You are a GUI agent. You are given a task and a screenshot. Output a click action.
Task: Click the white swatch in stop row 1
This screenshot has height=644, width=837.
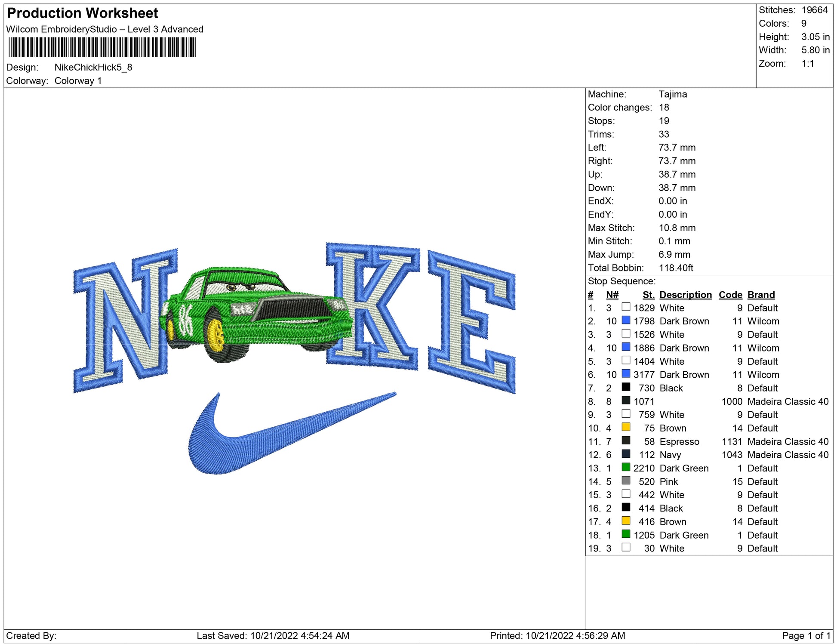626,307
